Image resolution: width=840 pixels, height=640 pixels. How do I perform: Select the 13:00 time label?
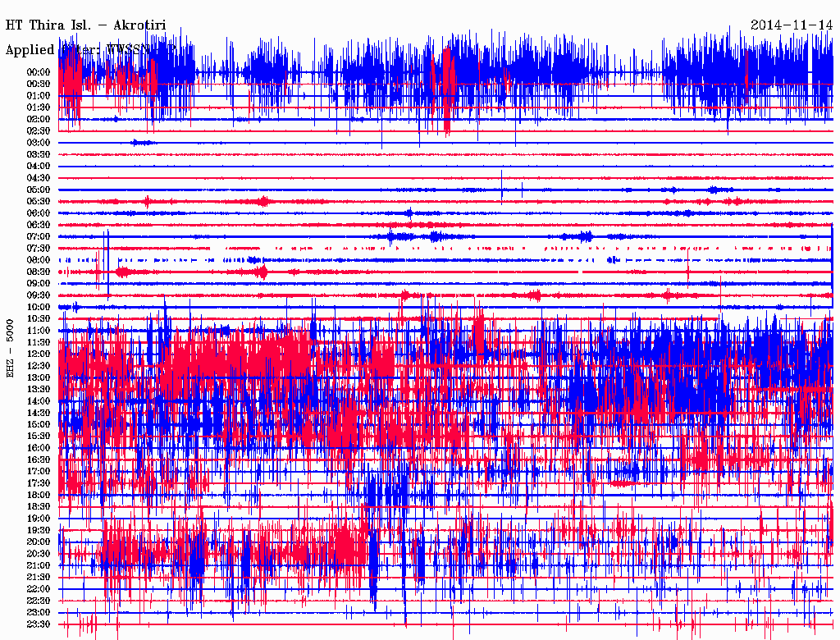(38, 378)
